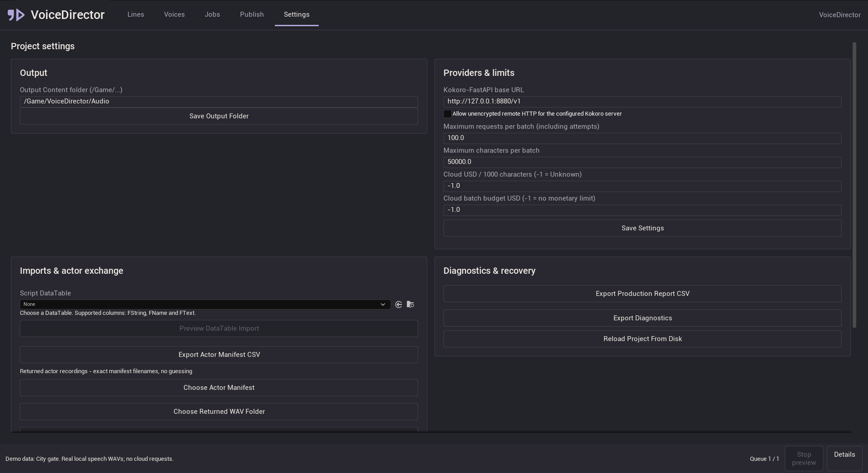Screen dimensions: 868x473
Task: Click VoiceDirector label at top right
Action: 840,15
